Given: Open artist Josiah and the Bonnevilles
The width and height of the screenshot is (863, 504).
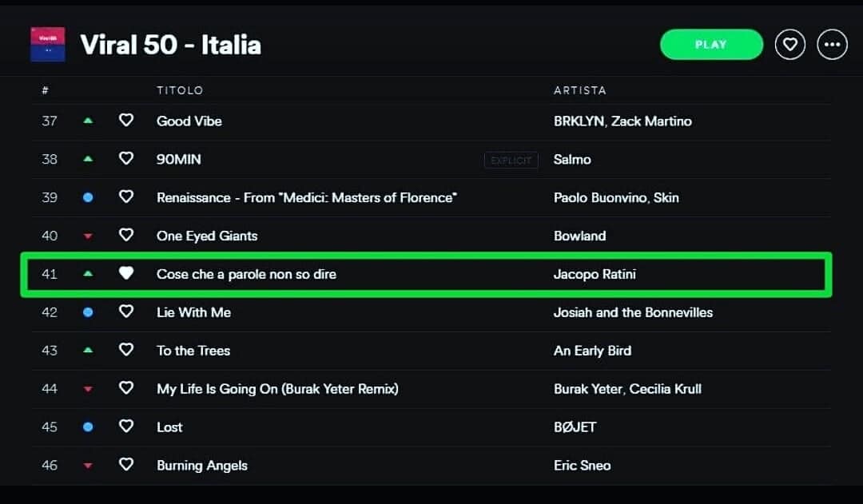Looking at the screenshot, I should coord(633,312).
